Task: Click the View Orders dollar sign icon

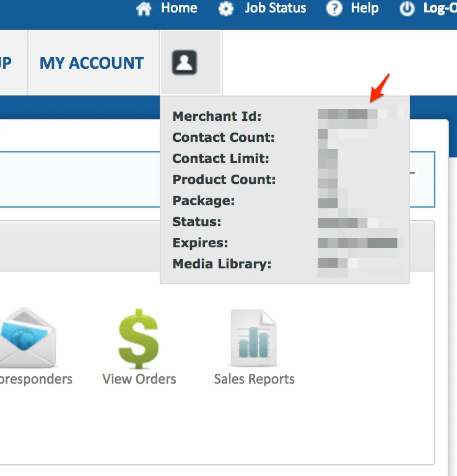Action: point(139,338)
